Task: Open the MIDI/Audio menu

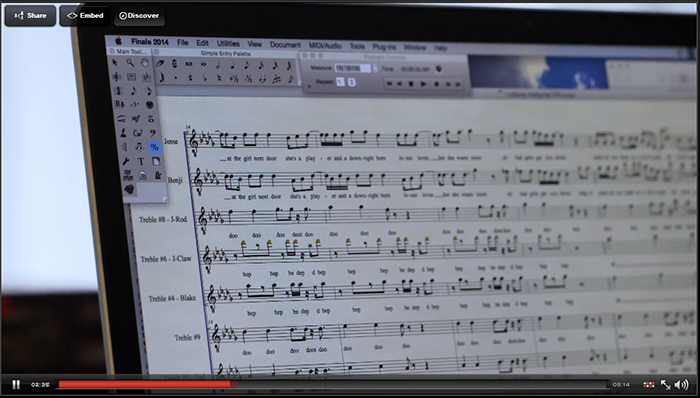Action: pos(325,46)
